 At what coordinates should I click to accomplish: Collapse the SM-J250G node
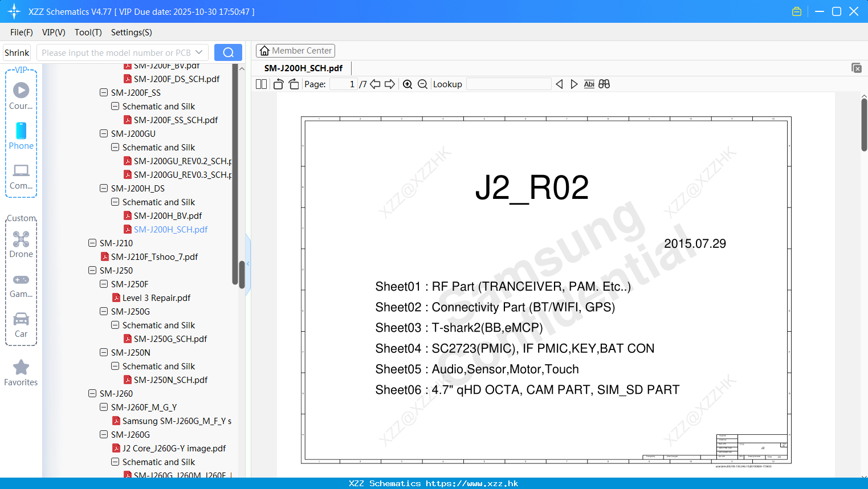click(104, 311)
